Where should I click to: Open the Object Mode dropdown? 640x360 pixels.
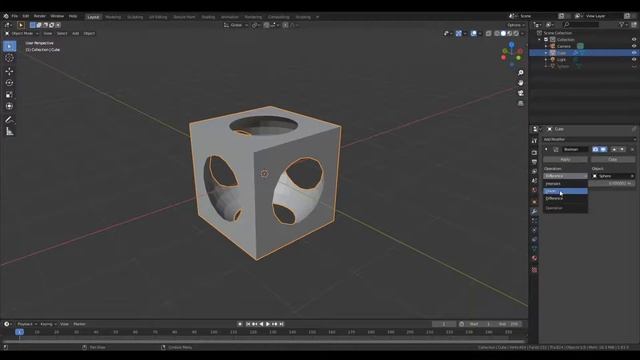coord(22,33)
